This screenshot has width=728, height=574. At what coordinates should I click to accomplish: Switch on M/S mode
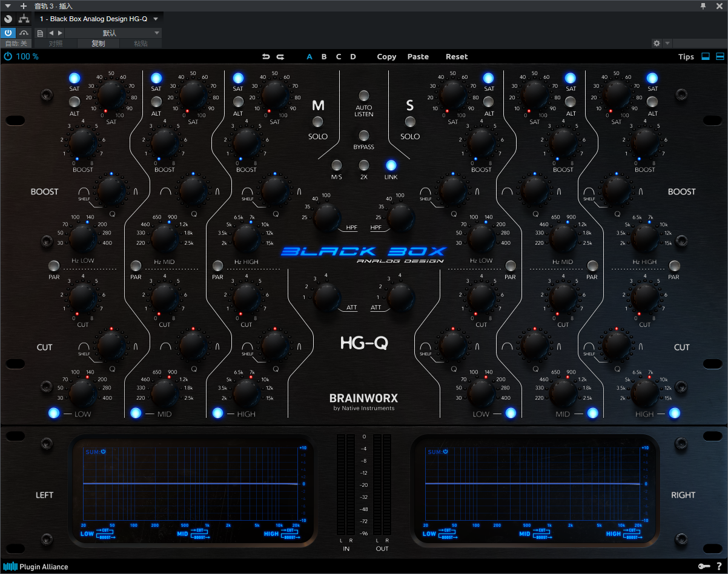click(x=336, y=165)
